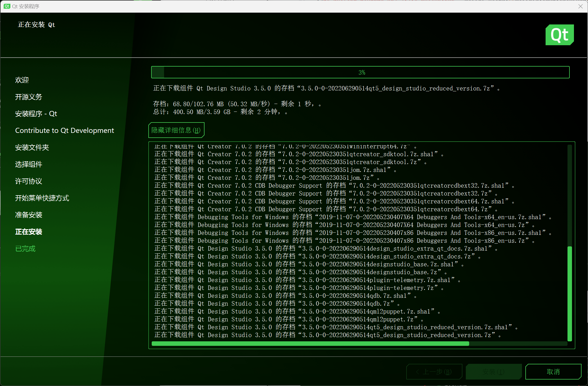Click the 3% installation progress bar

click(x=360, y=72)
